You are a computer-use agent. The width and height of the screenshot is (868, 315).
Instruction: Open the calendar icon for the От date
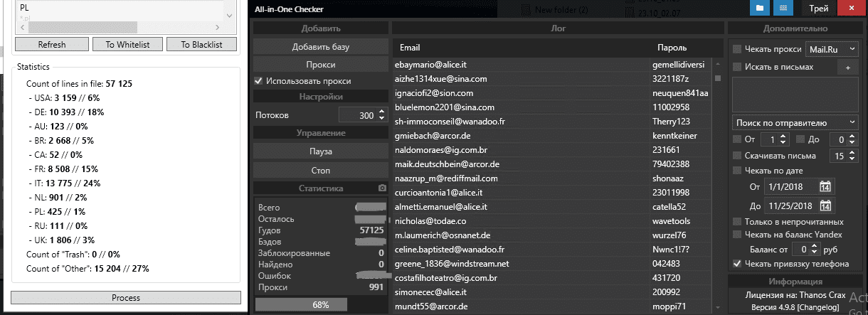[825, 187]
